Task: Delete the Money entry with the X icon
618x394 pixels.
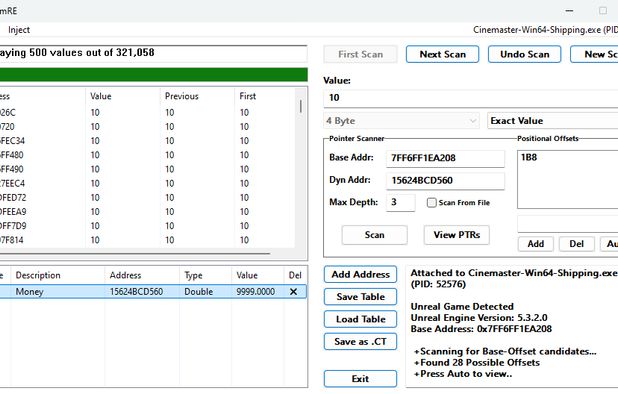Action: 294,292
